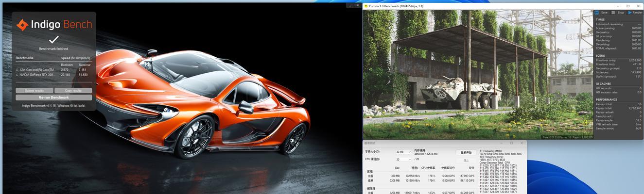Click the restart button in the 7-Zip benchmark window

[x=466, y=152]
